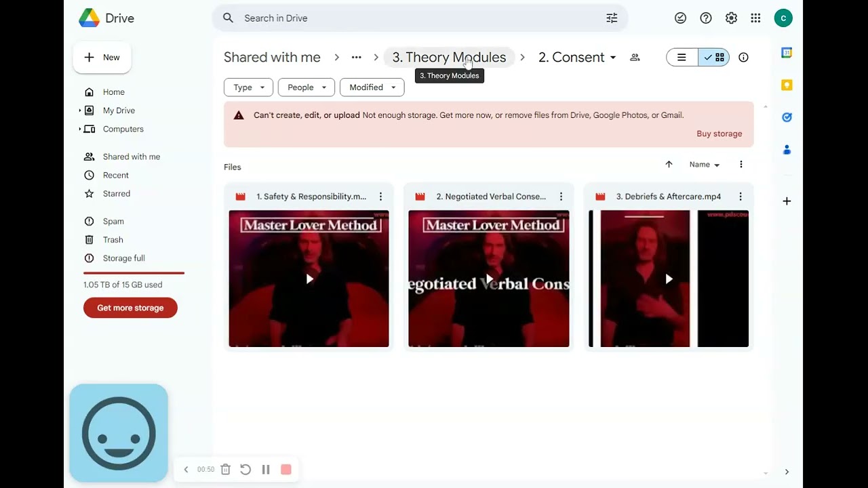Open more sort options three-dot menu

[x=741, y=165]
